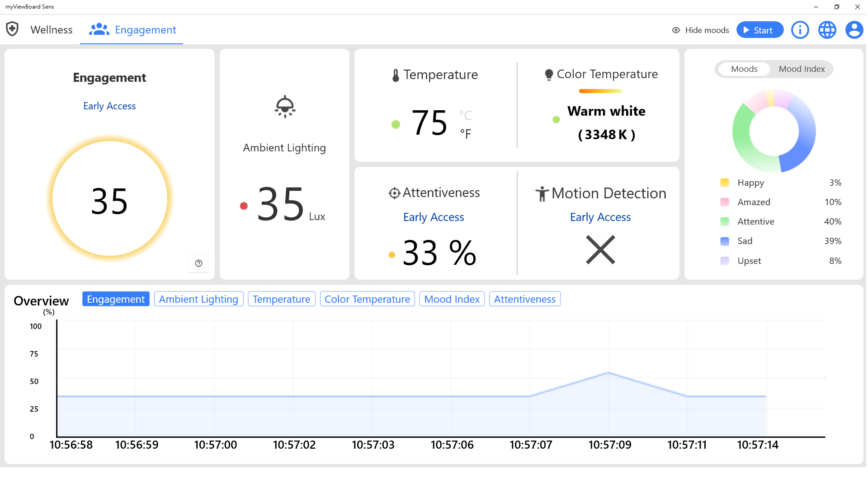
Task: Switch the mood chart to Mood Index
Action: (802, 69)
